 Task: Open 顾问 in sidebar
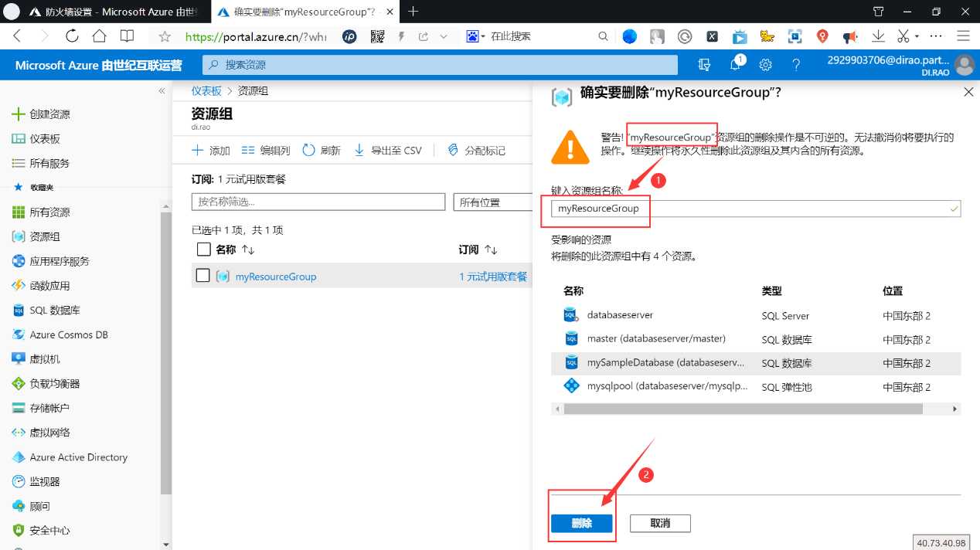pos(39,506)
